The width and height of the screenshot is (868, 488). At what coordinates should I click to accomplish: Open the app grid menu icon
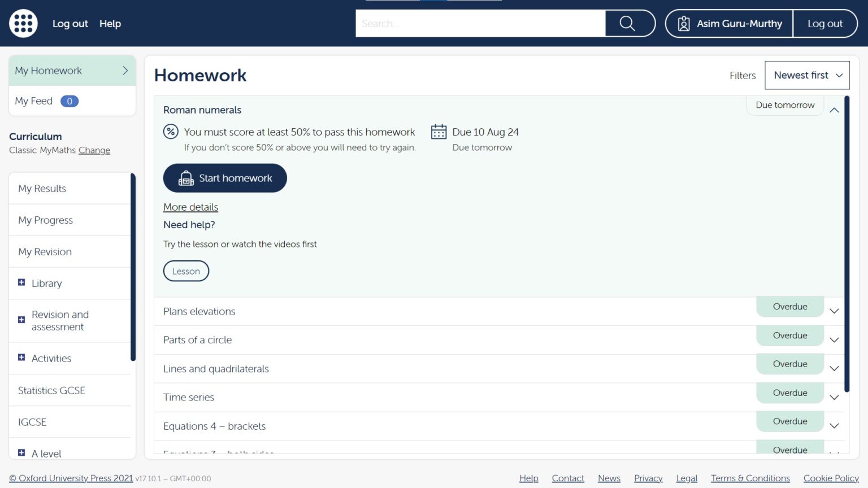coord(23,24)
